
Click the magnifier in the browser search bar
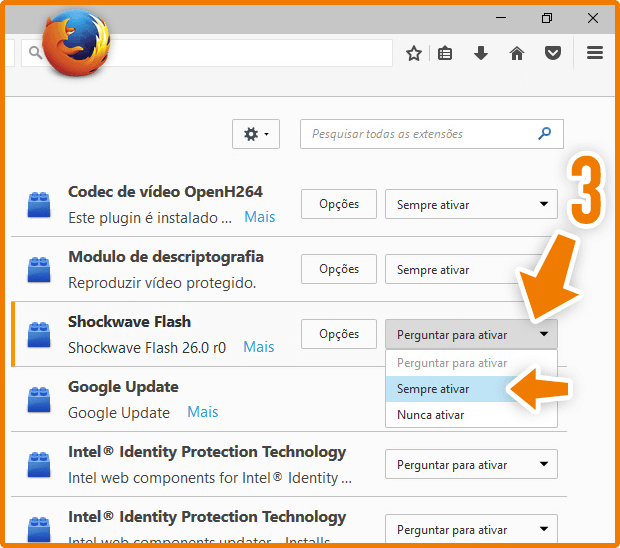pos(35,52)
